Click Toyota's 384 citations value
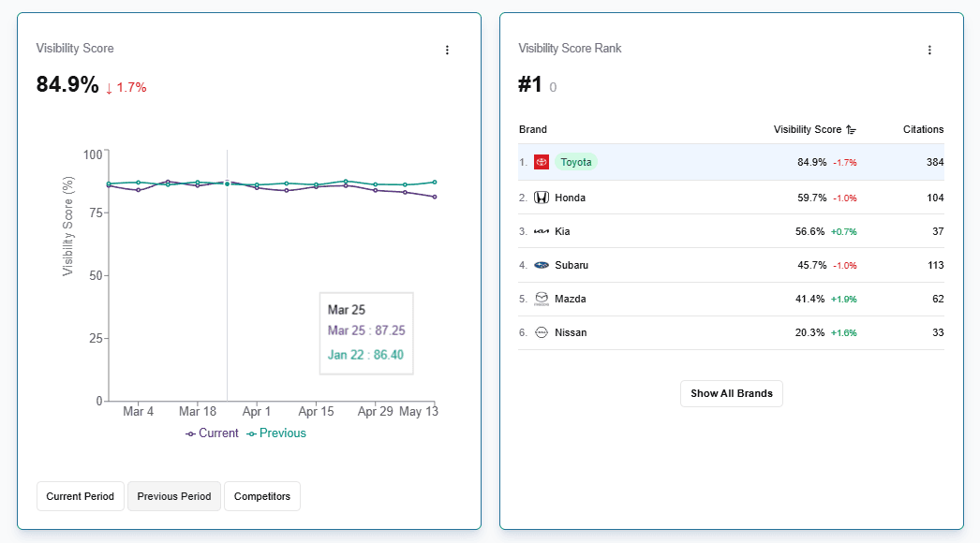Image resolution: width=980 pixels, height=543 pixels. 935,162
